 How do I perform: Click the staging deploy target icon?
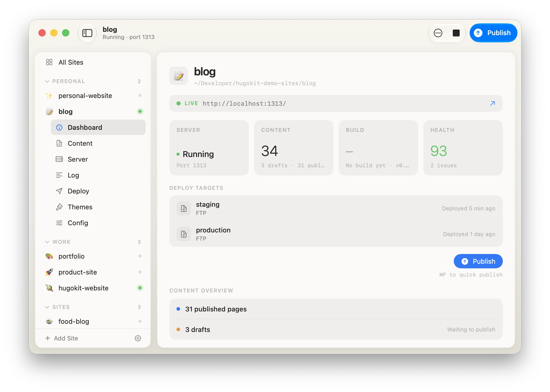(184, 208)
